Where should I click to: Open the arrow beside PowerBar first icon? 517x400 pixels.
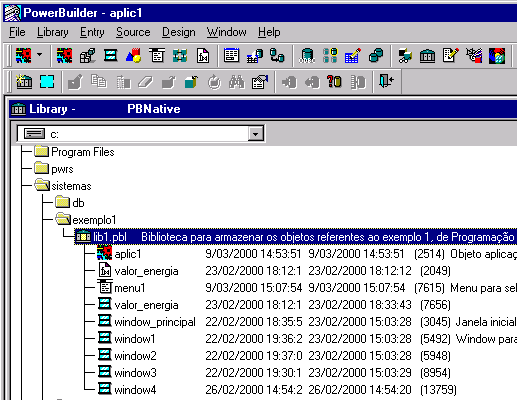40,54
